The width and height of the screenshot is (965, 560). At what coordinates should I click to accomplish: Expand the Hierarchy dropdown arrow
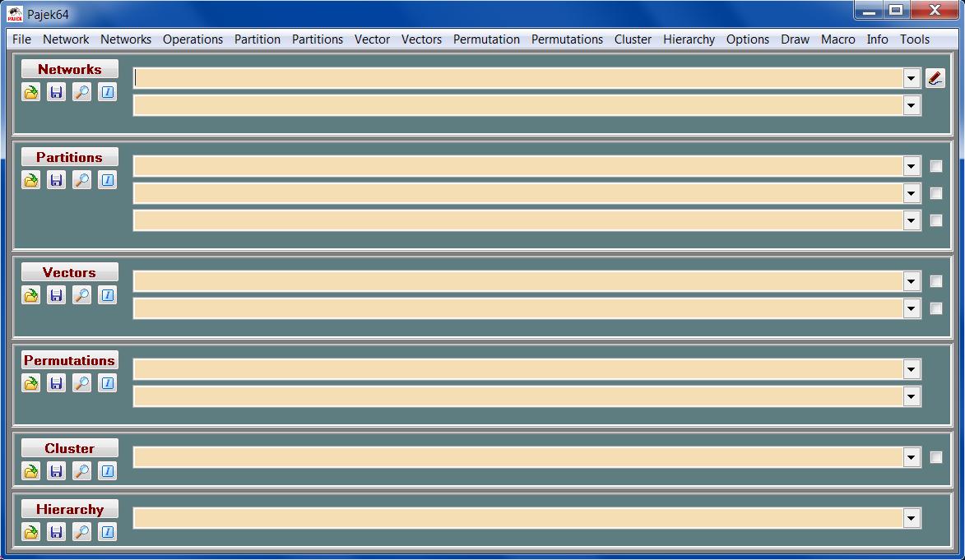pyautogui.click(x=912, y=518)
